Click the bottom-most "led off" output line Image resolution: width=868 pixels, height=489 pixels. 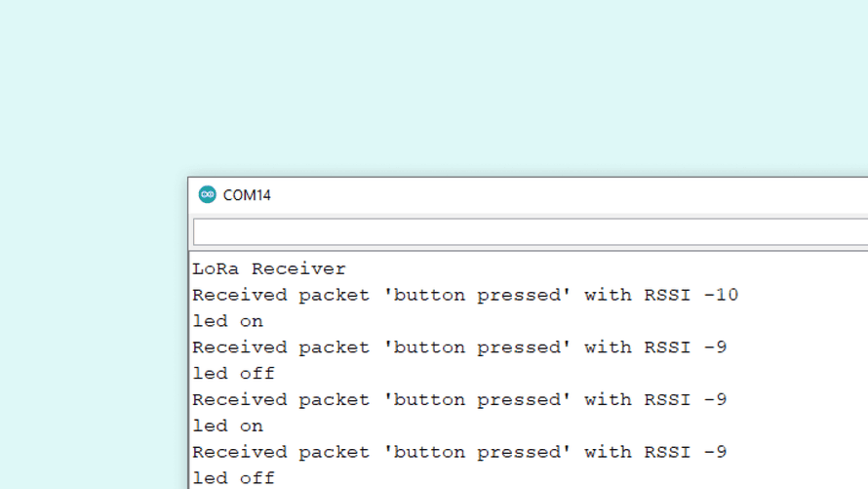point(233,478)
